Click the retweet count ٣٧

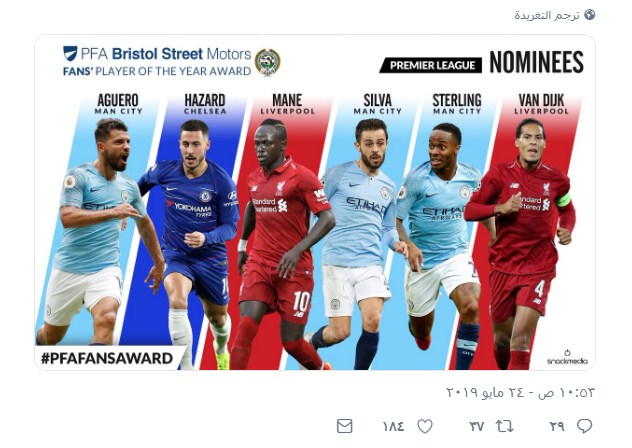(x=477, y=426)
